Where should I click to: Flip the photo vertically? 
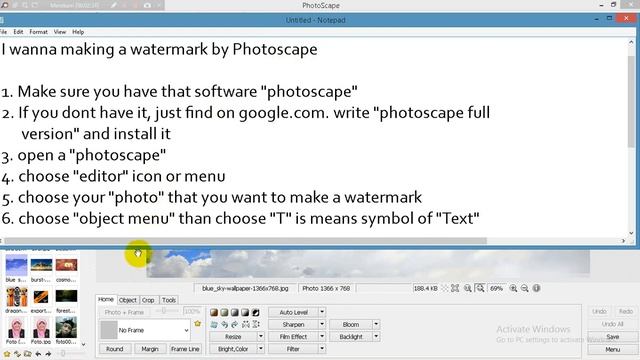pos(256,324)
